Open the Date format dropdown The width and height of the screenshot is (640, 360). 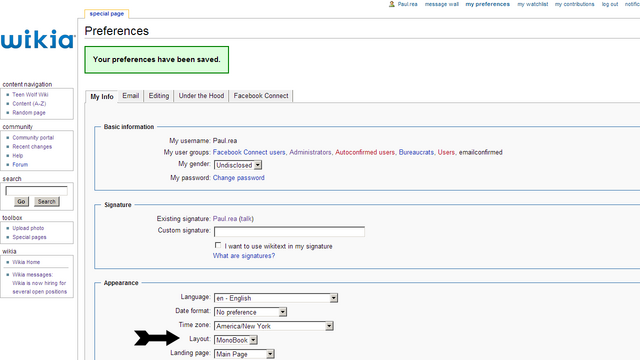pyautogui.click(x=251, y=312)
